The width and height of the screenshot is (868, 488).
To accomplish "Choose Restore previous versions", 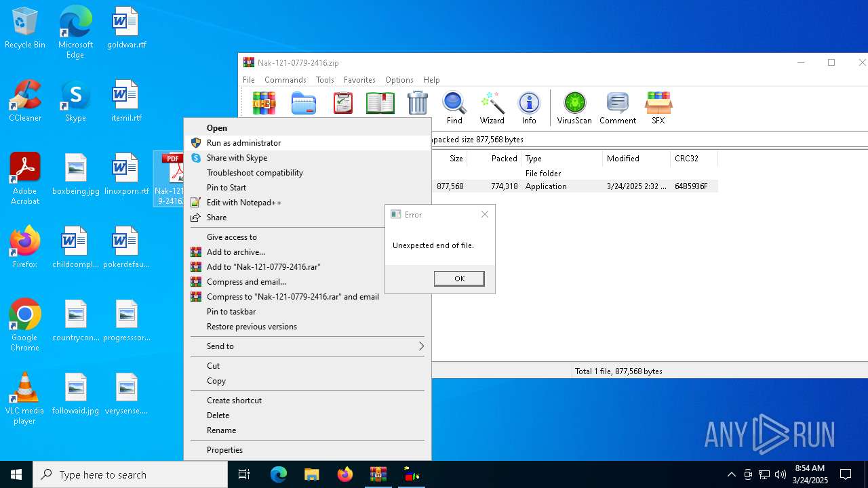I will (307, 327).
